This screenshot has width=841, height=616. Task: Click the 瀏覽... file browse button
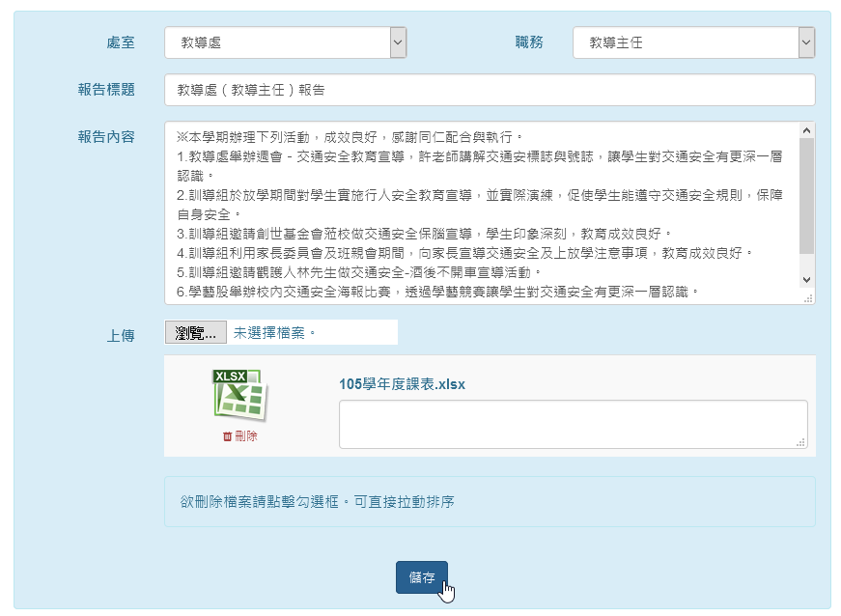pyautogui.click(x=196, y=333)
